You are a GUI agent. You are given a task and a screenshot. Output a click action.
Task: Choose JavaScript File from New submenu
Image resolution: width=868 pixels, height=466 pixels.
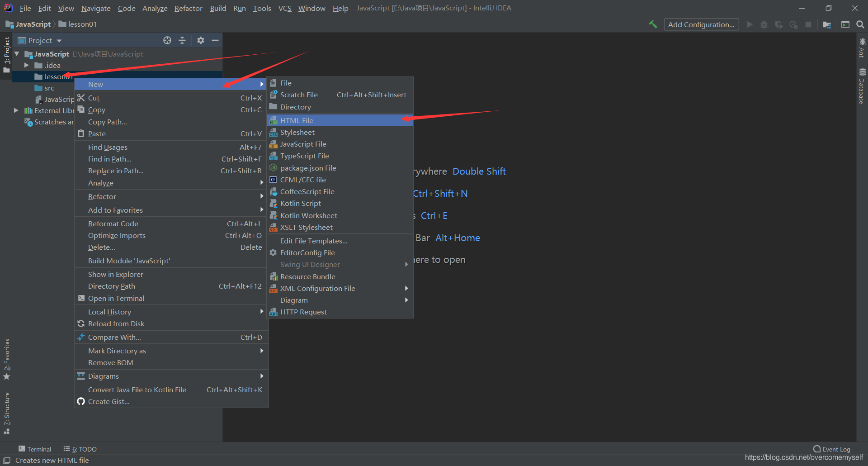[340, 144]
